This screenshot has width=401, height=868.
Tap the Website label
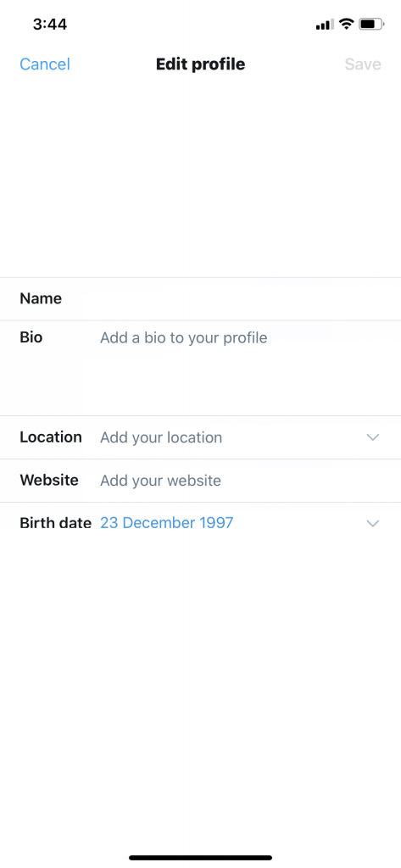[x=48, y=480]
